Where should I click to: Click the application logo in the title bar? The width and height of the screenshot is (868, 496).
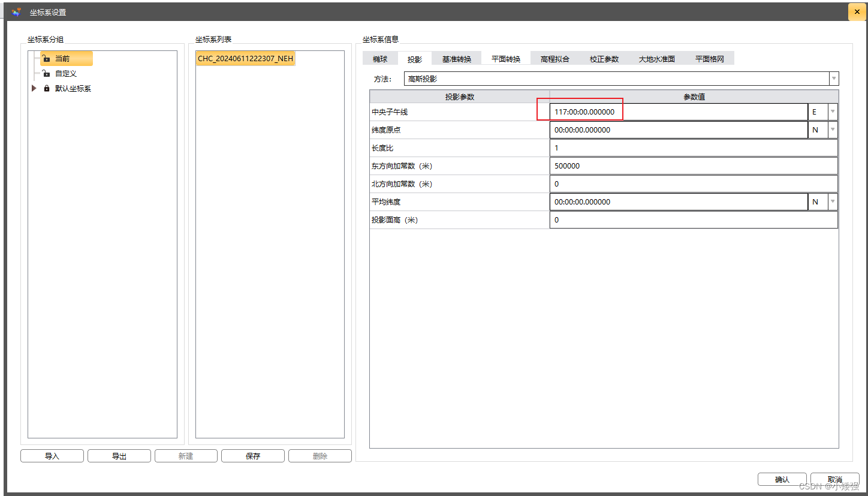[x=16, y=11]
